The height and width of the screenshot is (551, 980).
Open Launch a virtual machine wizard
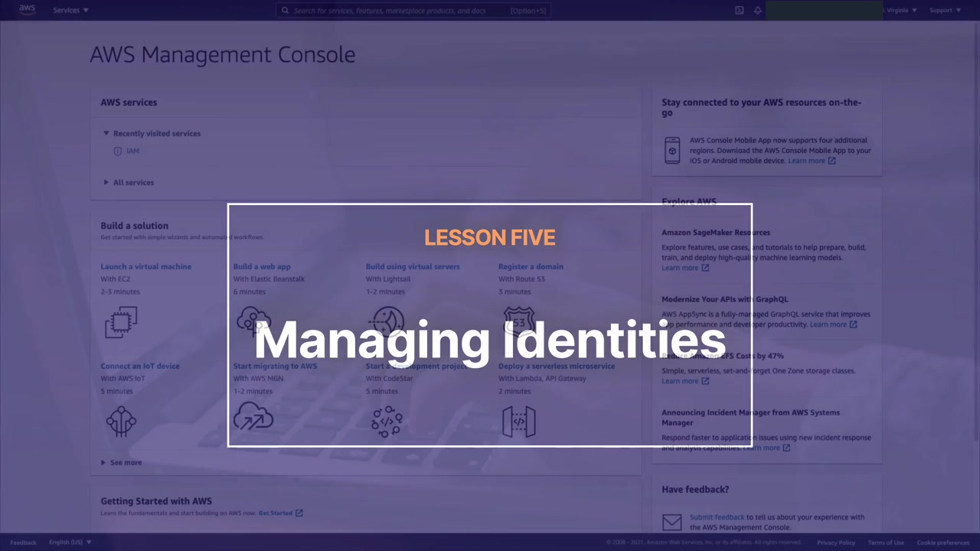click(146, 266)
